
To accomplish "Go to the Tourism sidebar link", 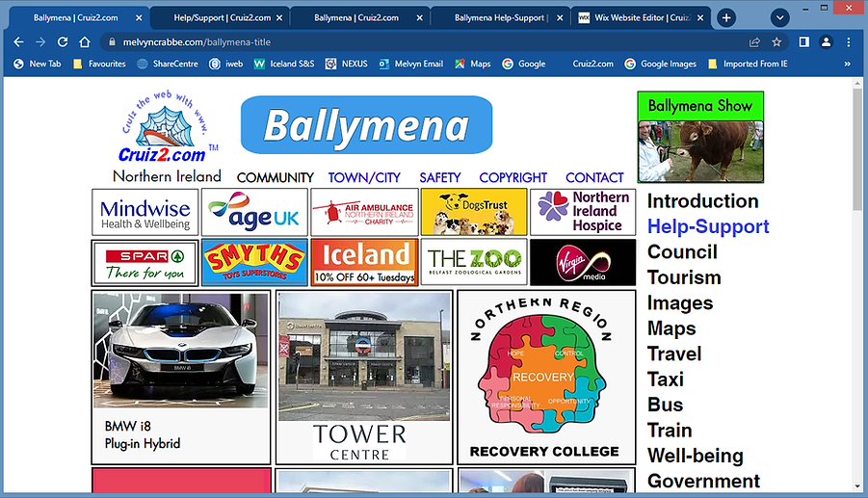I will (x=684, y=277).
